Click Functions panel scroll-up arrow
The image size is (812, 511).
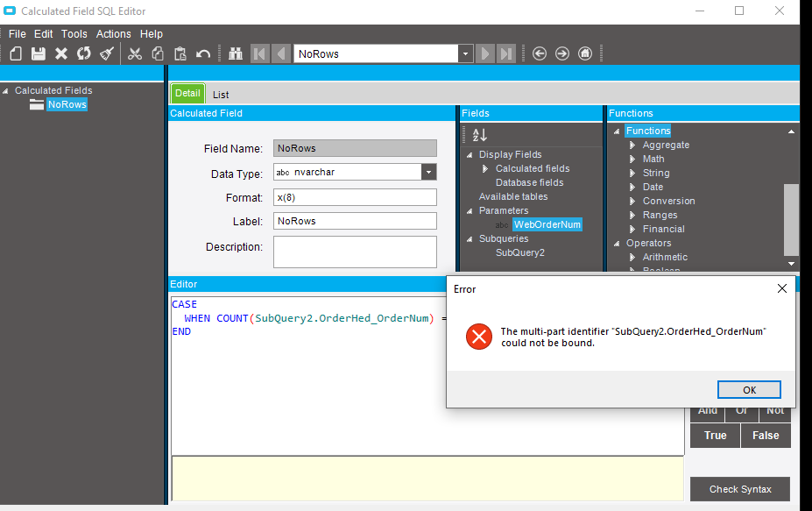791,131
